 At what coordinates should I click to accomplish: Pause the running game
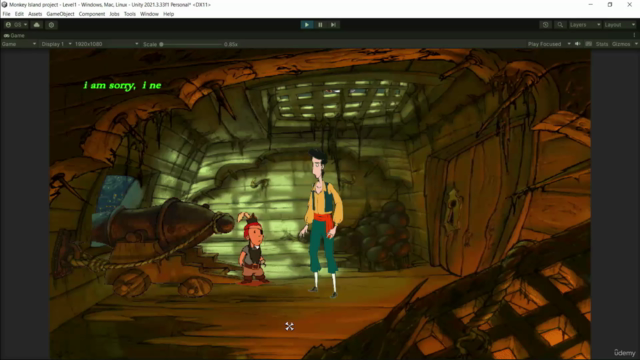(x=320, y=25)
